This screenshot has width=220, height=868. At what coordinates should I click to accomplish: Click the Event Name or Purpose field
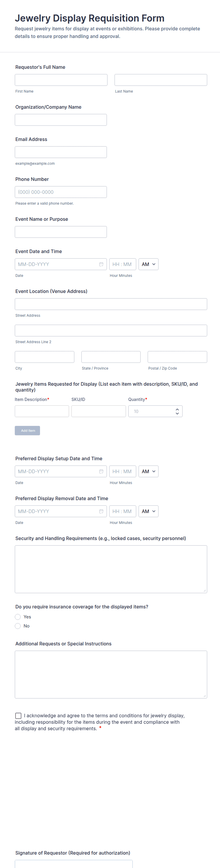(x=61, y=232)
